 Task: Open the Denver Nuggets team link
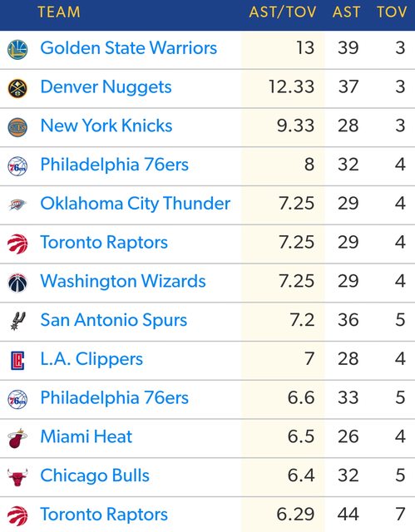click(106, 86)
